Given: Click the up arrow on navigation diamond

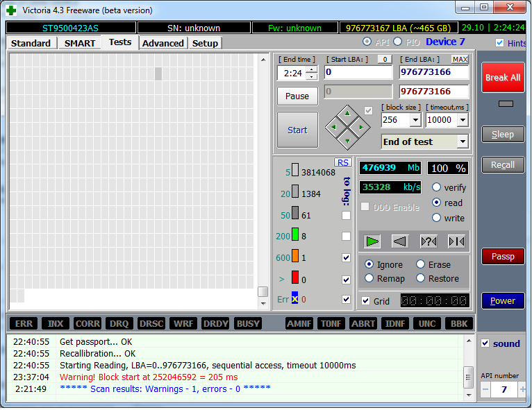Looking at the screenshot, I should pos(347,113).
